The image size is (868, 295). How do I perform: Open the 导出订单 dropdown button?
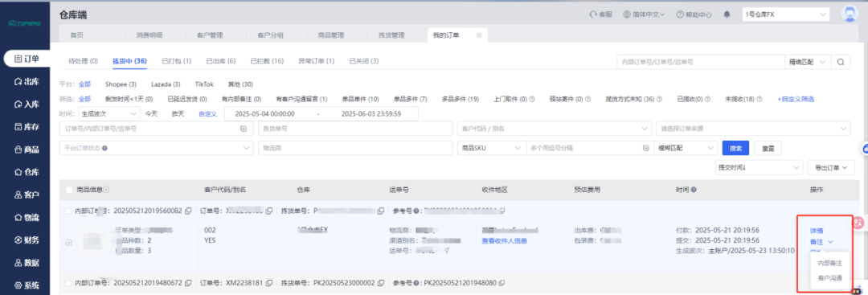[832, 167]
